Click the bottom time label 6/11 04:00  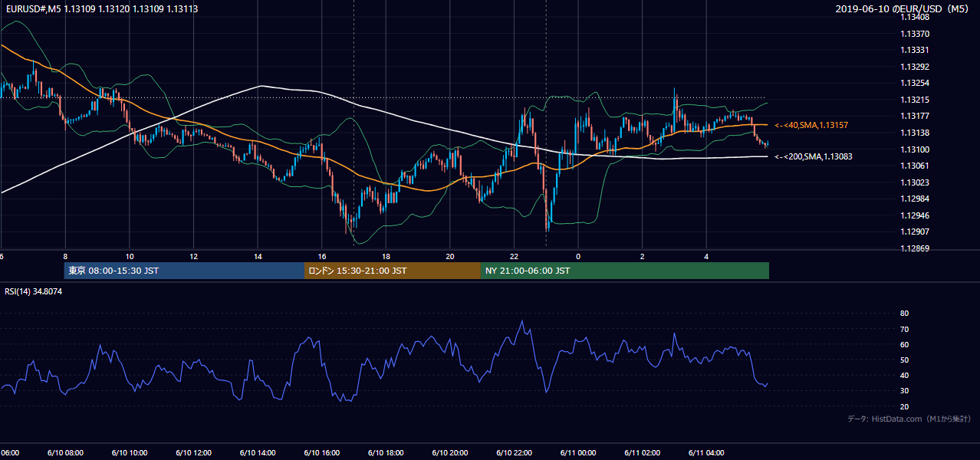click(706, 453)
